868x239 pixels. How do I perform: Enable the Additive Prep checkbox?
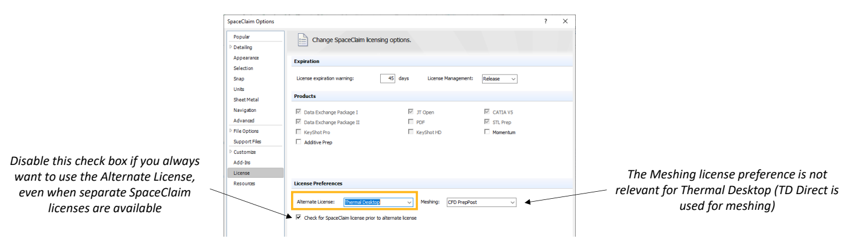tap(299, 142)
